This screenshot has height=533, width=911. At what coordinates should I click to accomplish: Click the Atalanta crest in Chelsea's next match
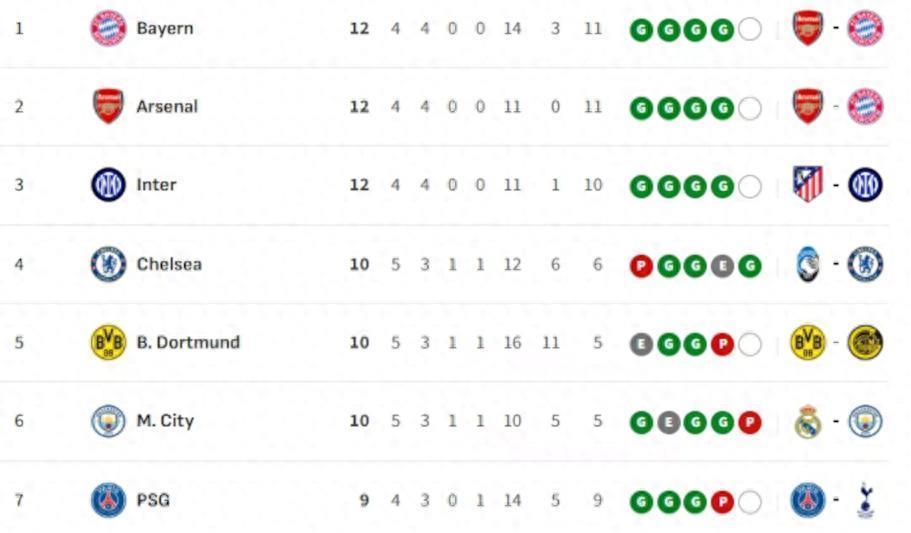click(808, 264)
